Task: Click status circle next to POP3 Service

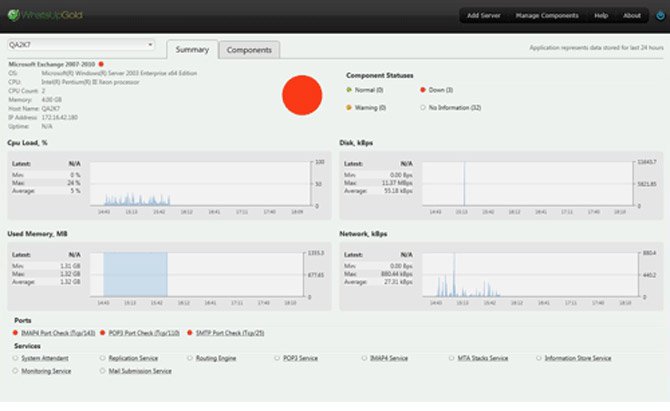Action: click(277, 358)
